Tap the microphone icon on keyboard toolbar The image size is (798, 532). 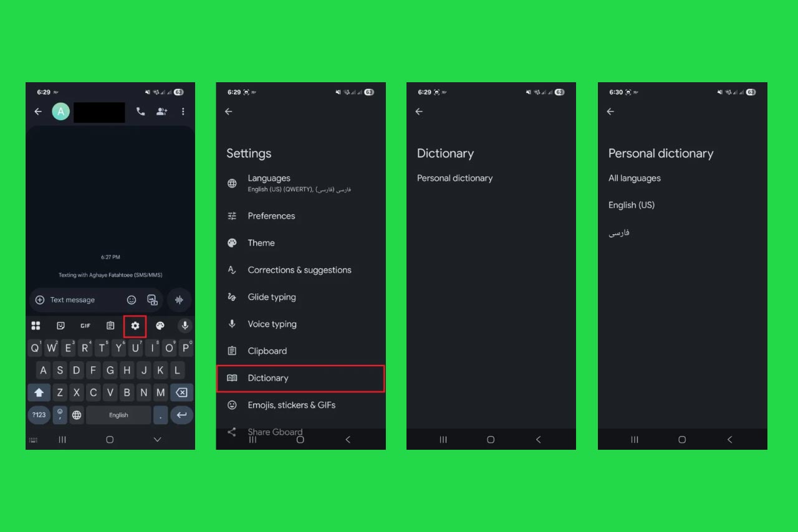(185, 326)
